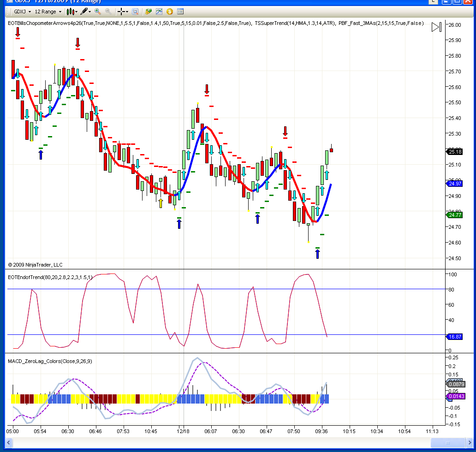Open the drawing tools pen dropdown
The image size is (476, 452).
[x=86, y=12]
